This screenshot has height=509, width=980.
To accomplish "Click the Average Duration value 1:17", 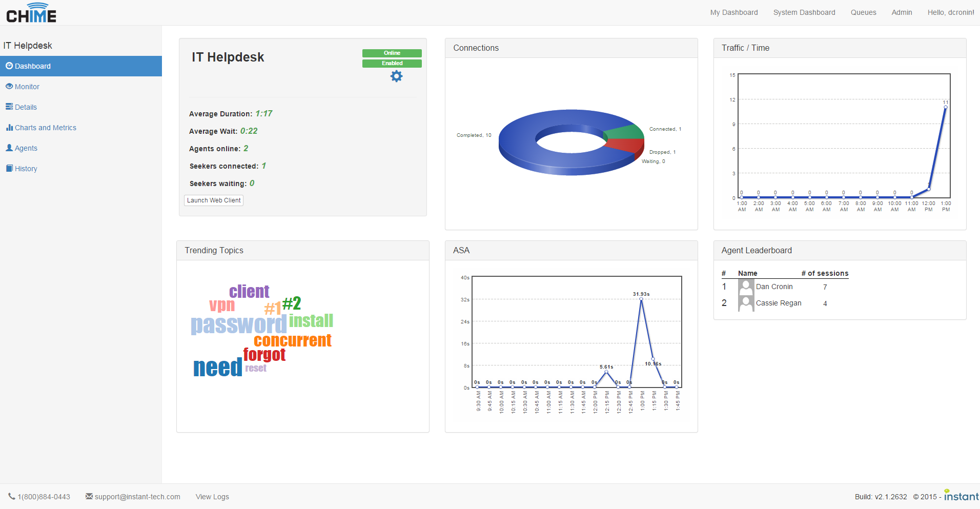I will coord(264,113).
